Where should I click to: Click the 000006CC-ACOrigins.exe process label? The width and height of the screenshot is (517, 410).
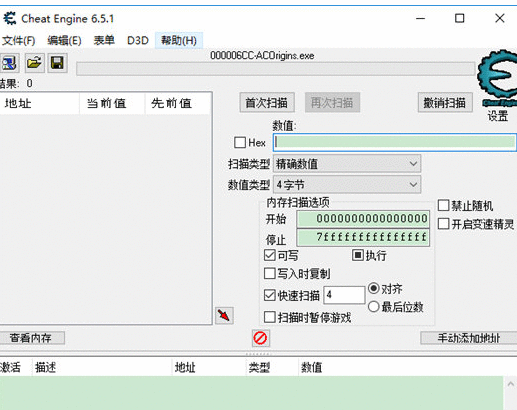(262, 55)
